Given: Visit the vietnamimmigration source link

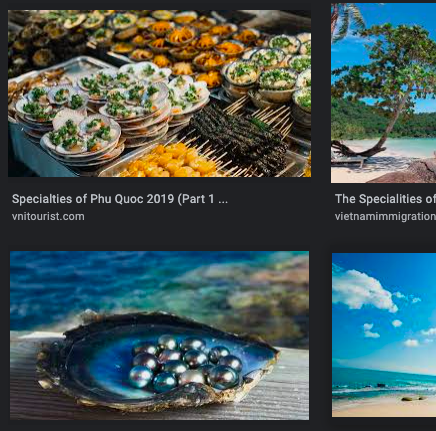Looking at the screenshot, I should (x=385, y=216).
